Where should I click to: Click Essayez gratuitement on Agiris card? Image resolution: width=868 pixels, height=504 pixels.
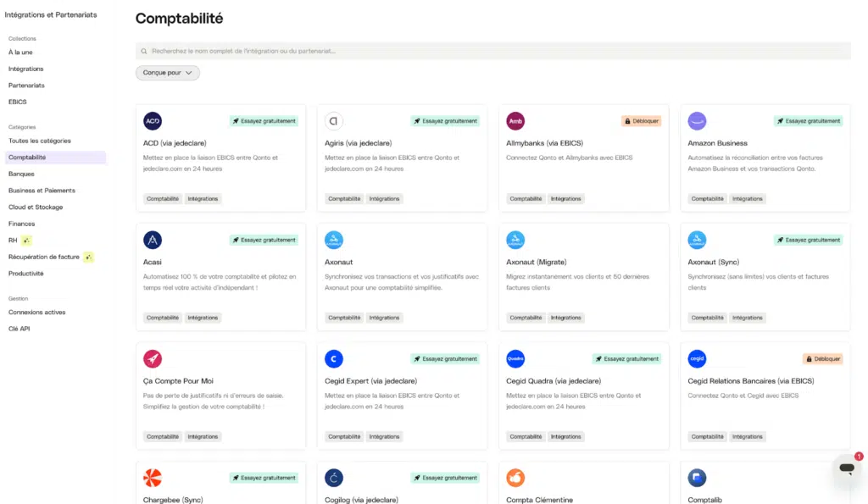tap(445, 121)
